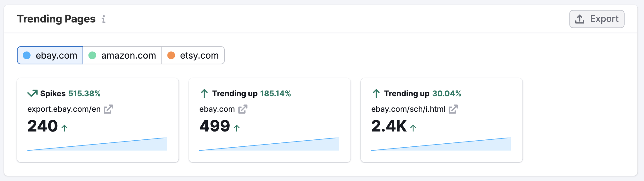This screenshot has height=181, width=644.
Task: Enable the amazon.com domain filter
Action: (x=123, y=55)
